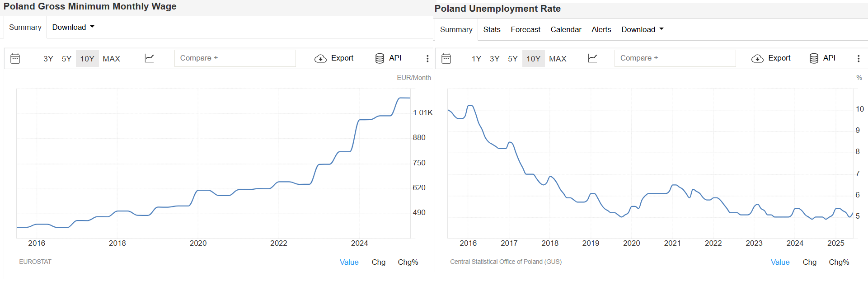Viewport: 868px width, 281px height.
Task: Click Compare field on minimum wage chart
Action: point(235,58)
